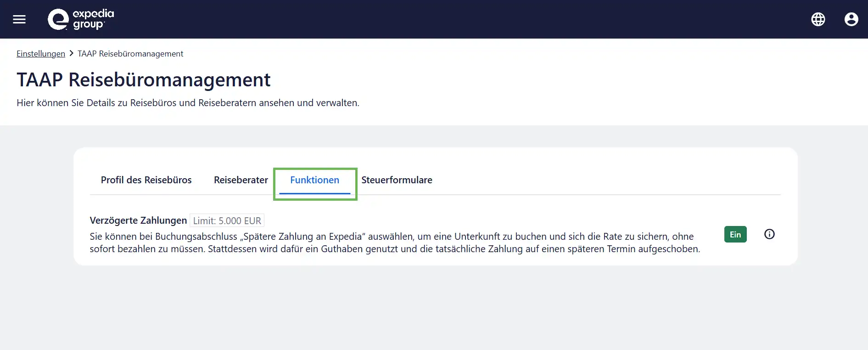Image resolution: width=868 pixels, height=350 pixels.
Task: Open the Reiseberater tab
Action: [x=241, y=180]
